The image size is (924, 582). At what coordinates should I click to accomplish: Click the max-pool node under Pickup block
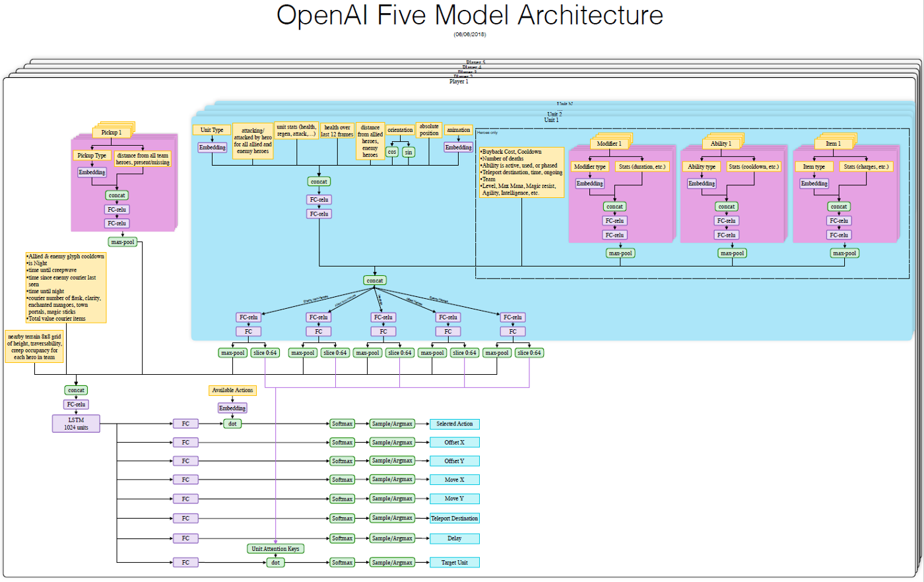point(123,242)
